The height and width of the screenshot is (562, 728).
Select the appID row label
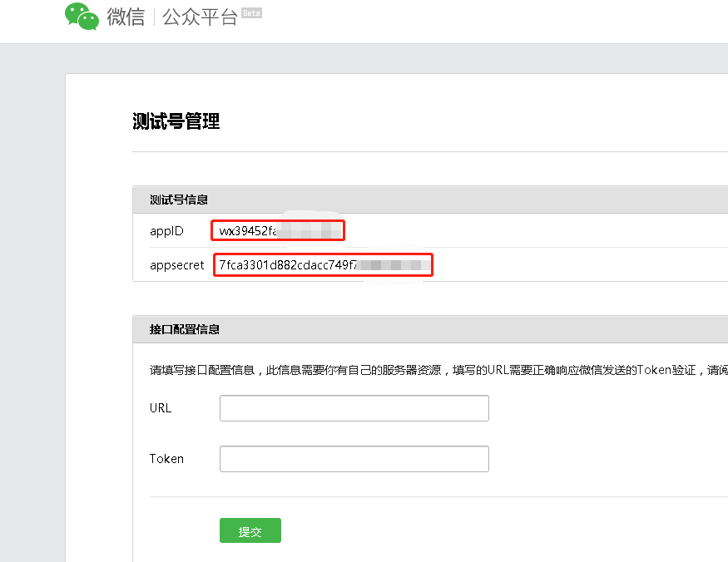[x=165, y=231]
